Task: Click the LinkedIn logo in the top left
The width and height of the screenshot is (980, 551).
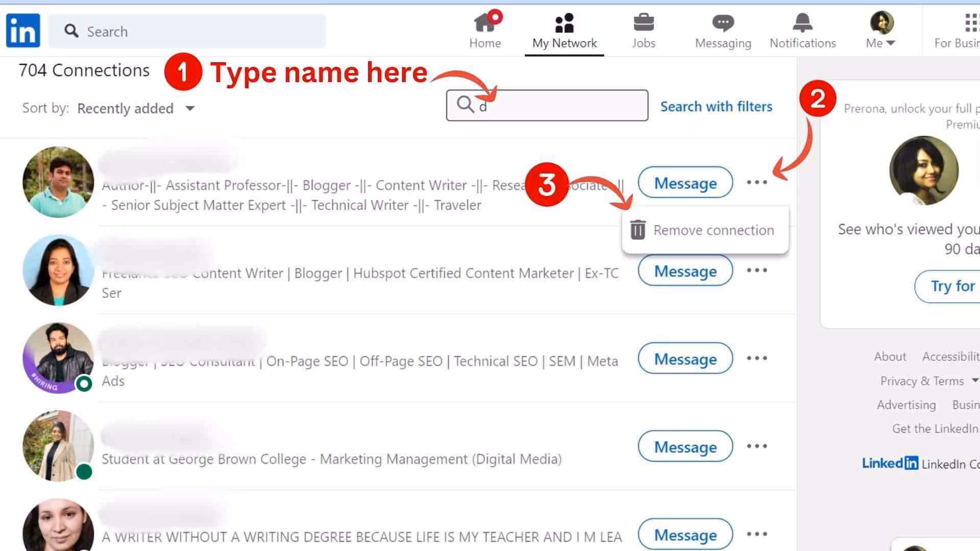Action: (22, 30)
